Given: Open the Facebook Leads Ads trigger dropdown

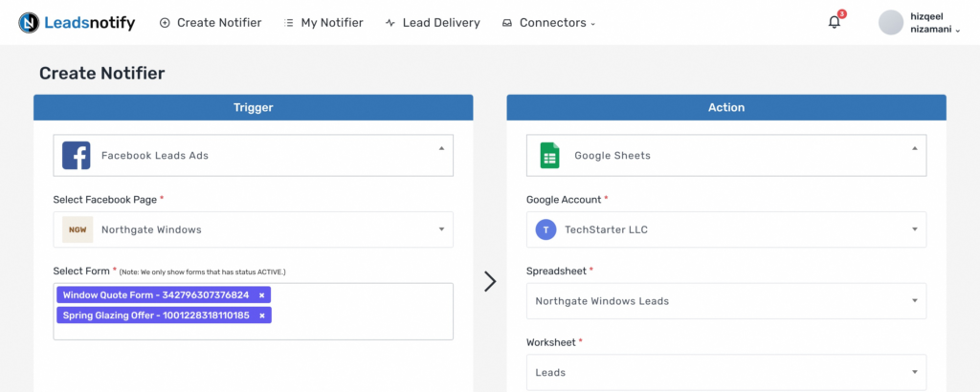Looking at the screenshot, I should [x=253, y=156].
